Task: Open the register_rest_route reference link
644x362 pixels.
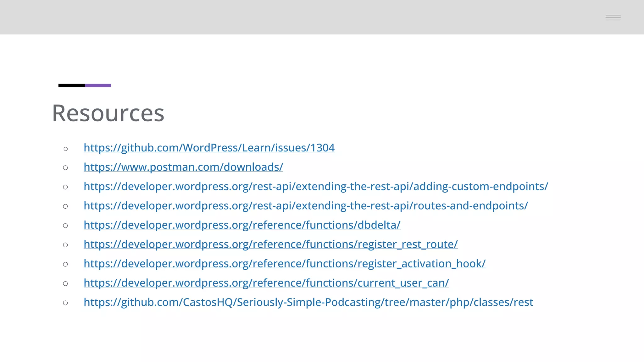Action: pyautogui.click(x=271, y=244)
